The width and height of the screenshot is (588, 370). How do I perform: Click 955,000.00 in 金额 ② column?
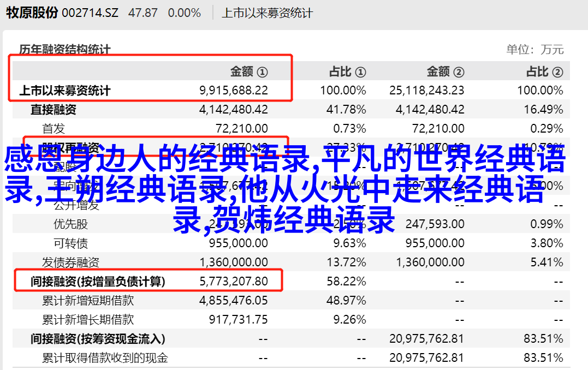coord(435,243)
